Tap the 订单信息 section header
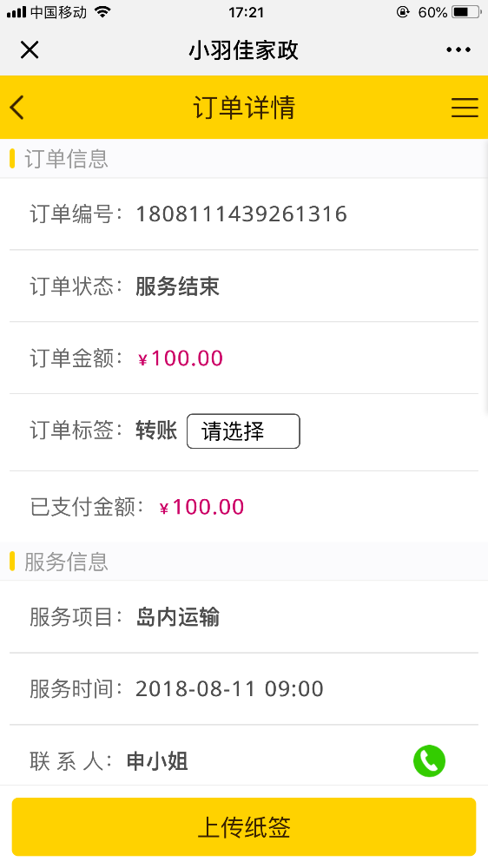Screen dimensions: 488x868 tap(66, 159)
